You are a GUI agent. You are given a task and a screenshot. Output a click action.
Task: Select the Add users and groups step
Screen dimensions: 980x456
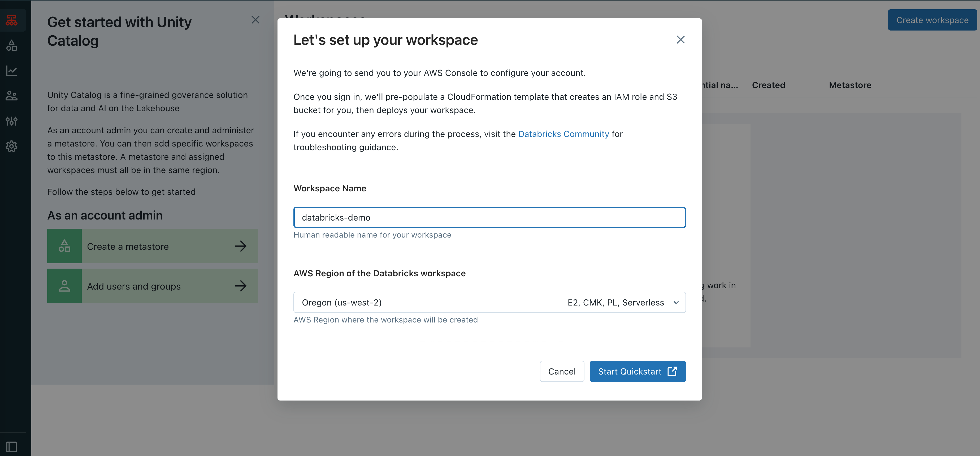[x=152, y=286]
